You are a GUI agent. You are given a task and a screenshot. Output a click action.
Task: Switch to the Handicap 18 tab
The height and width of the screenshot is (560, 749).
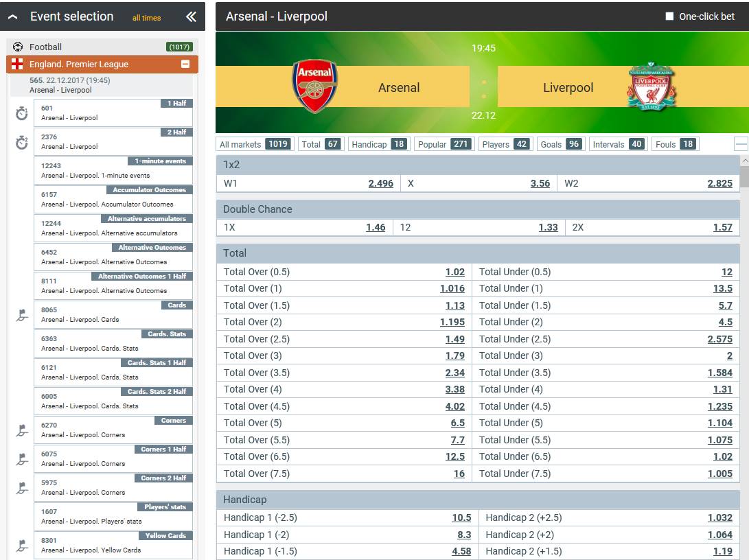coord(378,144)
